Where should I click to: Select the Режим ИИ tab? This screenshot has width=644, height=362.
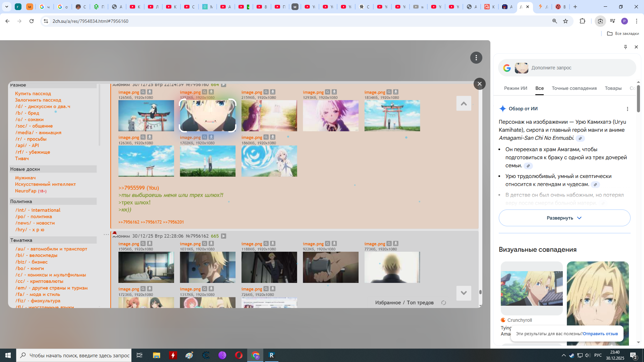[515, 88]
